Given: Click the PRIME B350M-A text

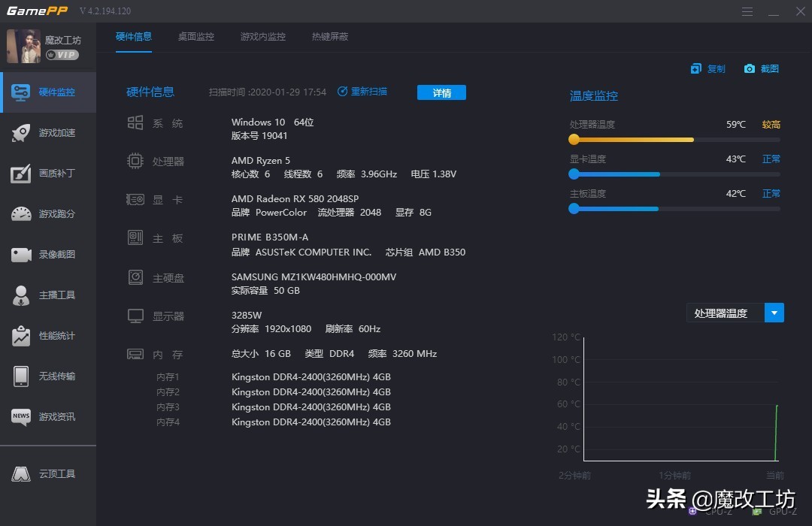Looking at the screenshot, I should click(270, 237).
